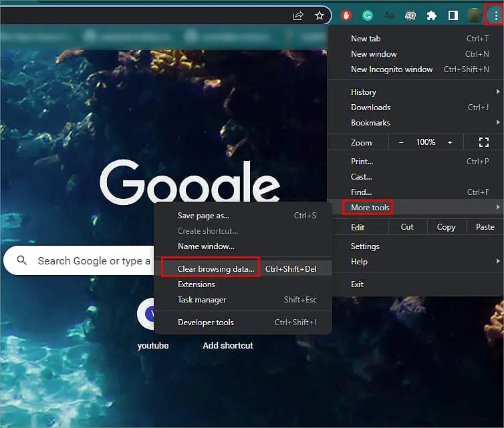This screenshot has width=504, height=428.
Task: Open the side panel icon
Action: click(x=453, y=15)
